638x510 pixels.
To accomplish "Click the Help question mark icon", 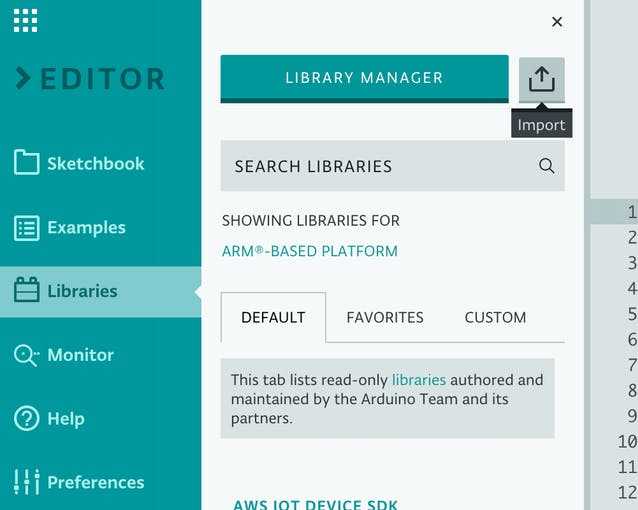I will [26, 418].
